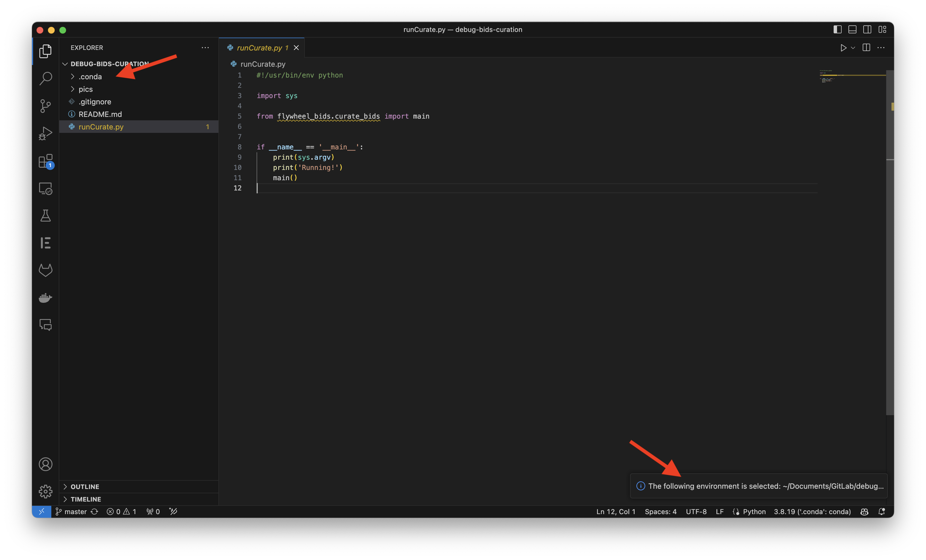Click the wand icon in status bar
The image size is (926, 560).
click(173, 512)
